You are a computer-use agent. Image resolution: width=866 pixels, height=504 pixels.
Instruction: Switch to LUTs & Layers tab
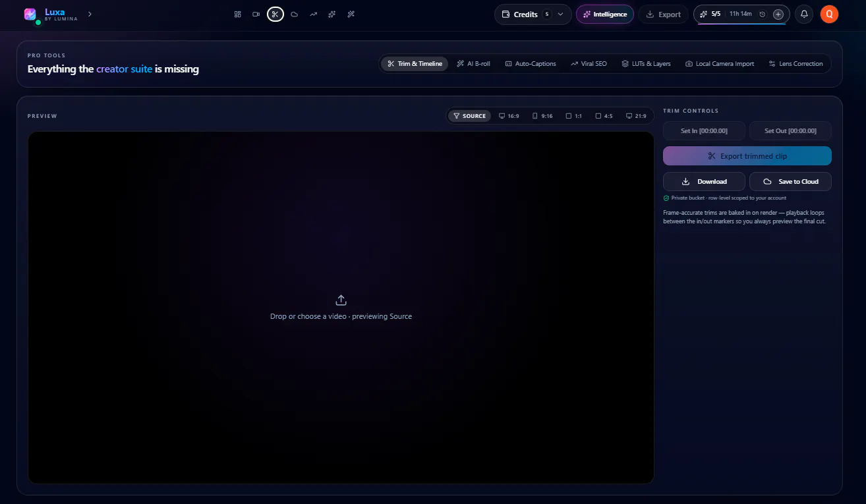tap(646, 64)
